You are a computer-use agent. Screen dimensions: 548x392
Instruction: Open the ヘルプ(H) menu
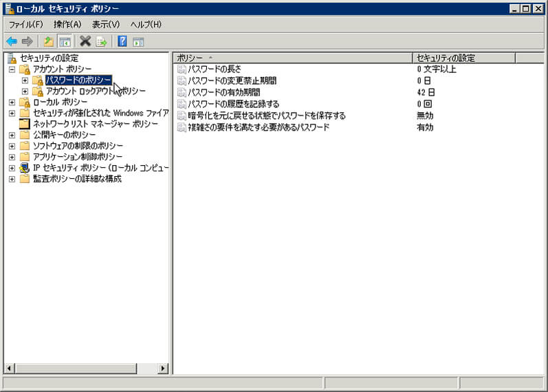pyautogui.click(x=146, y=25)
